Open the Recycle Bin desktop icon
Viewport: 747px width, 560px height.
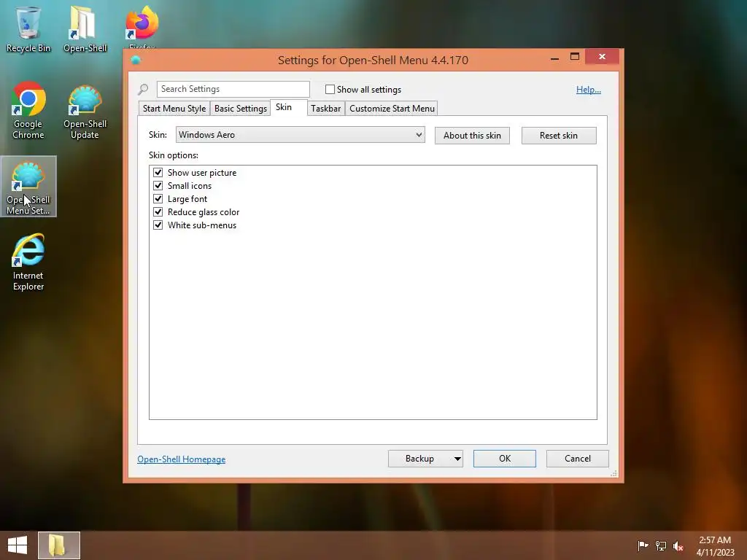(x=28, y=28)
